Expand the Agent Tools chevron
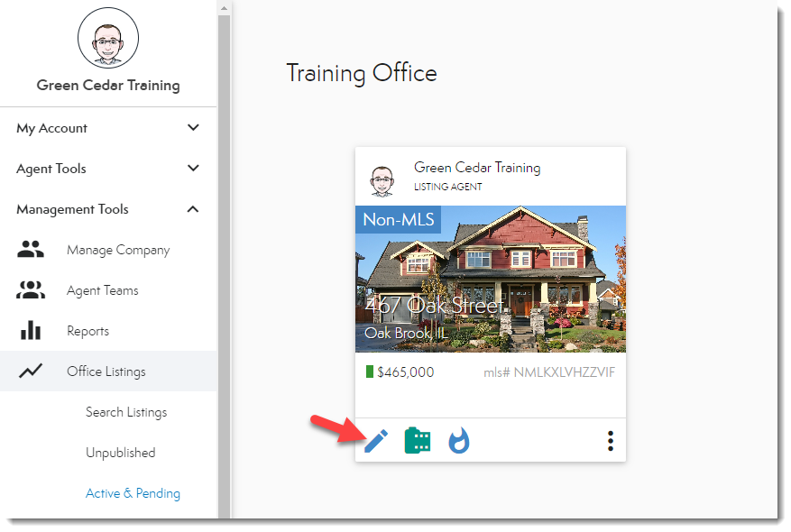 click(x=193, y=168)
